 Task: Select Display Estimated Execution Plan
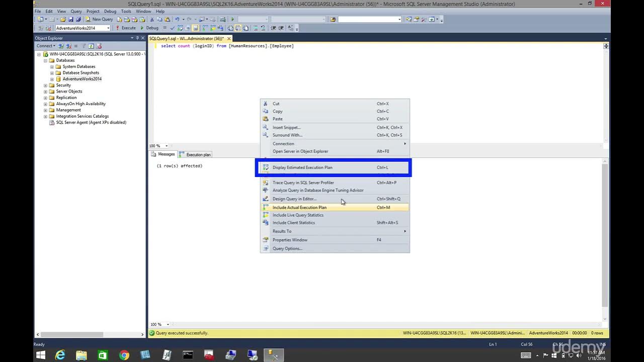(335, 167)
